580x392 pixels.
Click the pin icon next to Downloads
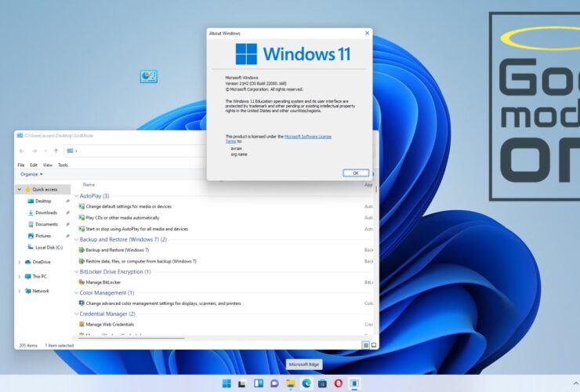tap(67, 212)
